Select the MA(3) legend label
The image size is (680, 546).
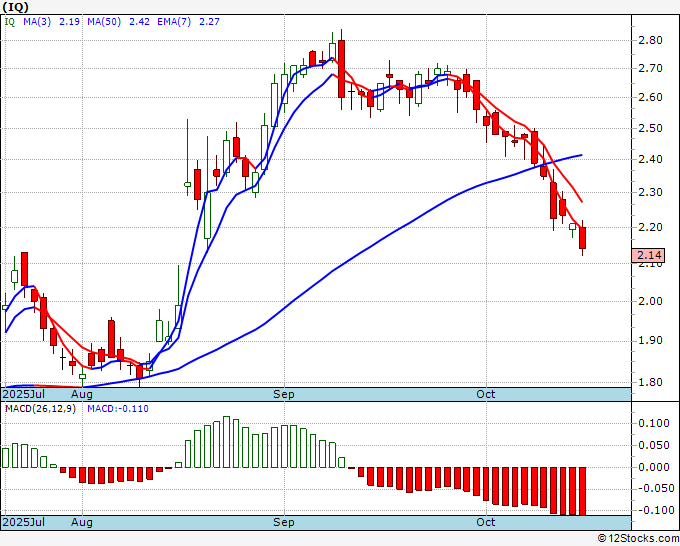37,21
